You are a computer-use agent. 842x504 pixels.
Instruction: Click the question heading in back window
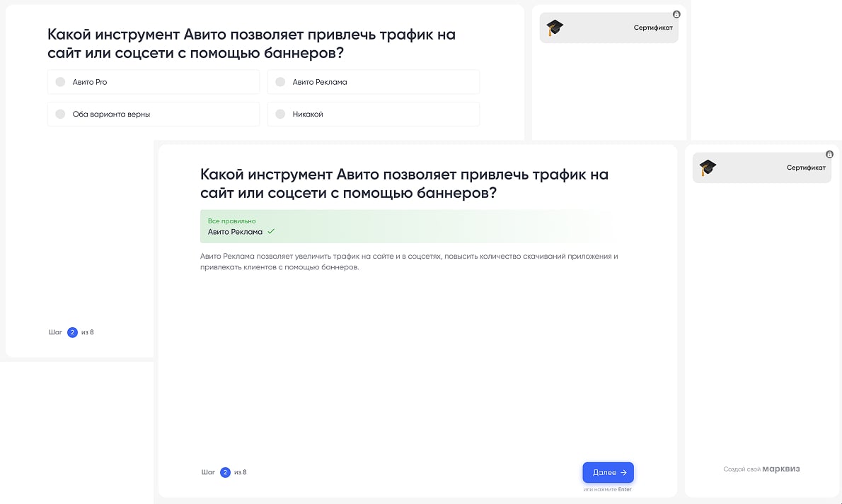pyautogui.click(x=251, y=44)
